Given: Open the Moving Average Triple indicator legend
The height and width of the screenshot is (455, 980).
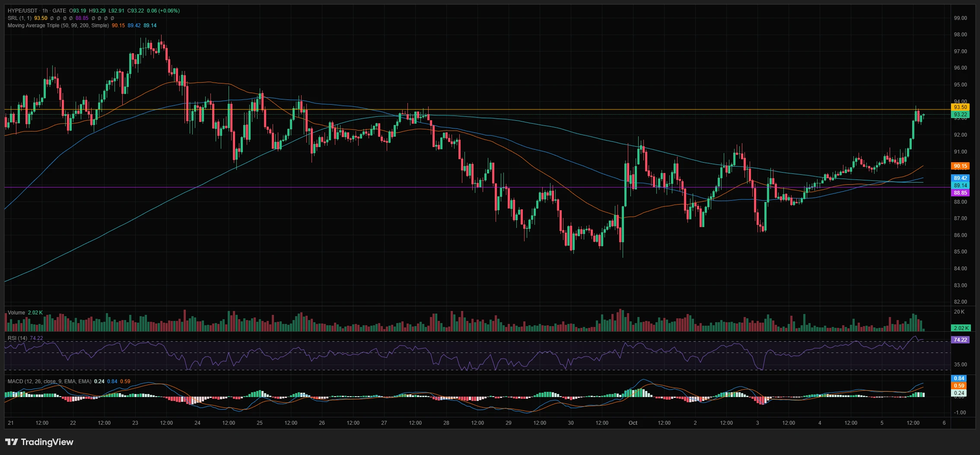Looking at the screenshot, I should point(58,26).
